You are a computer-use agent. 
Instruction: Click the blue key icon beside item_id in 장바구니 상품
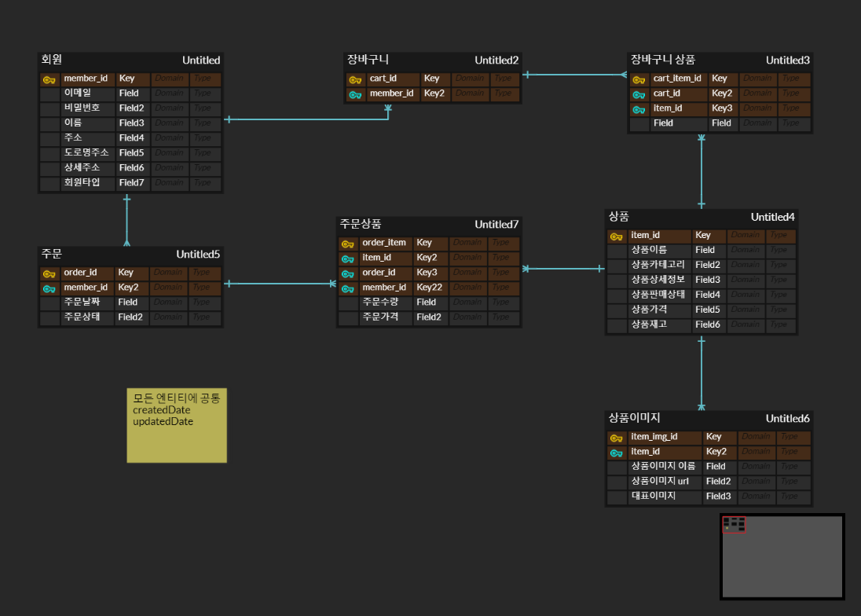(x=639, y=109)
